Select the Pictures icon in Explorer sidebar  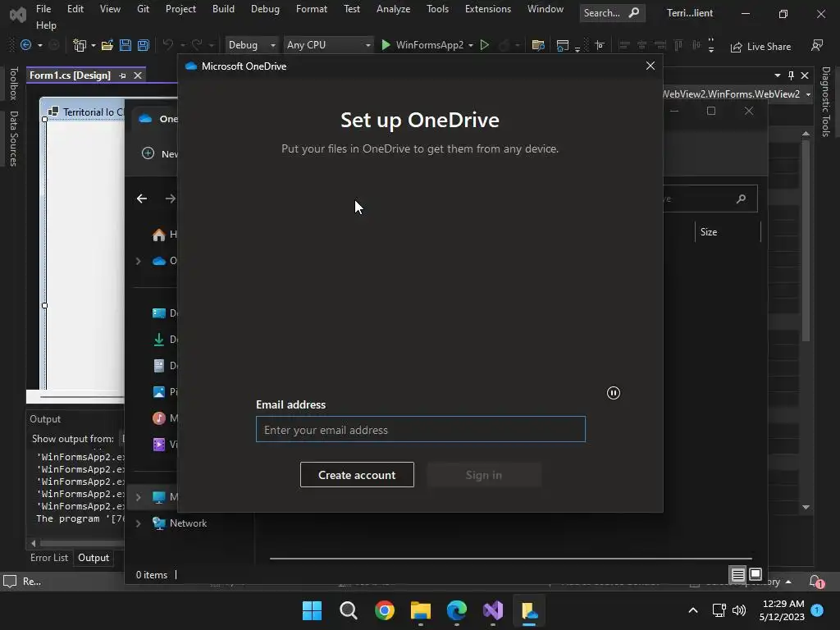point(158,391)
